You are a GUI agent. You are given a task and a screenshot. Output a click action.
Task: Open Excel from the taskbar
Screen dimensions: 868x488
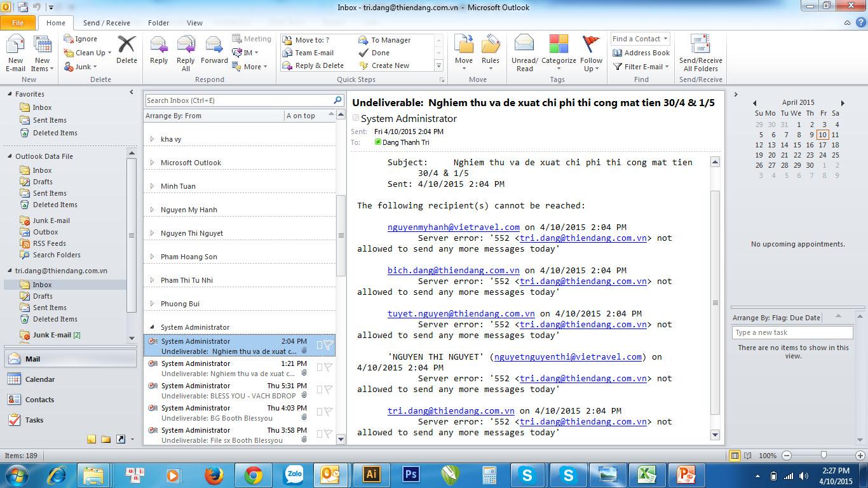[647, 475]
